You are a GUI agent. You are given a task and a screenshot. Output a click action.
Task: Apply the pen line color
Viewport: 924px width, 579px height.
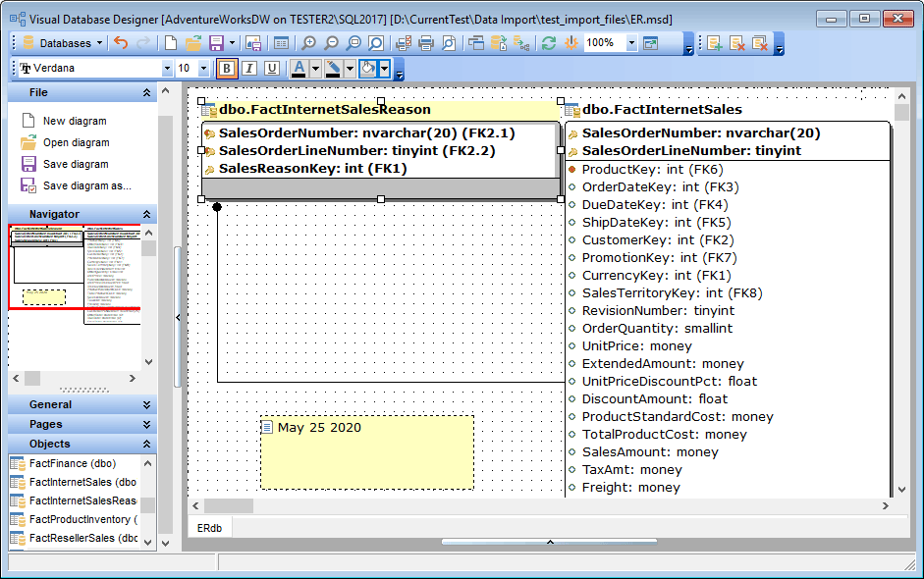coord(333,69)
